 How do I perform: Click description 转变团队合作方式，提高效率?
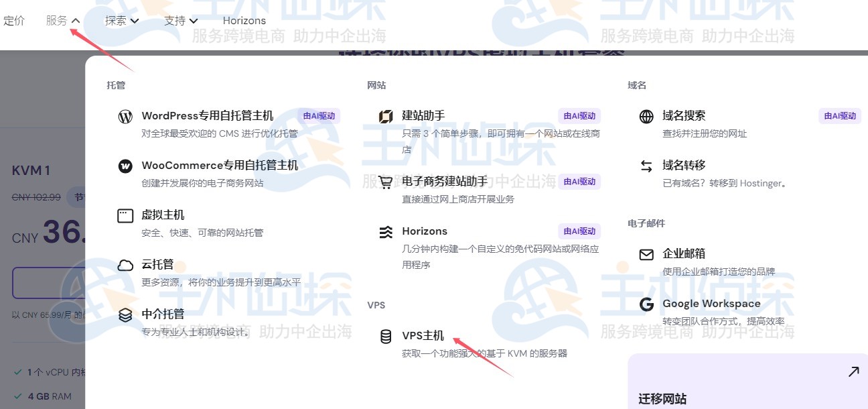click(723, 321)
